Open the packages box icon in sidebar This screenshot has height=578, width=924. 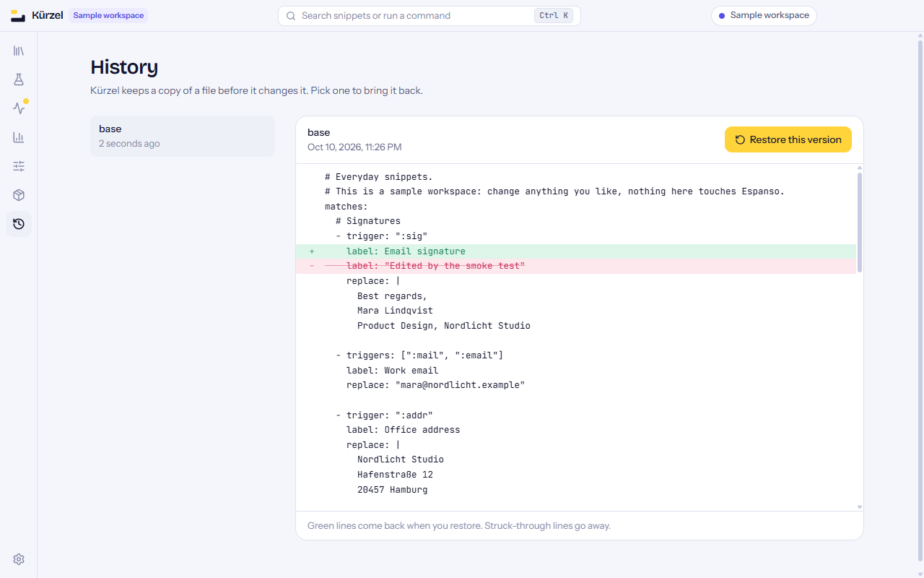coord(19,195)
